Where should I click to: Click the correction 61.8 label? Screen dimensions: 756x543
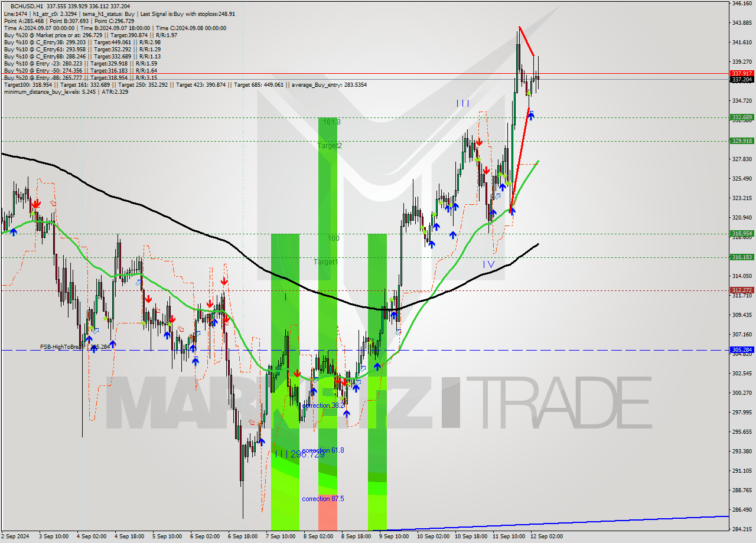point(323,450)
